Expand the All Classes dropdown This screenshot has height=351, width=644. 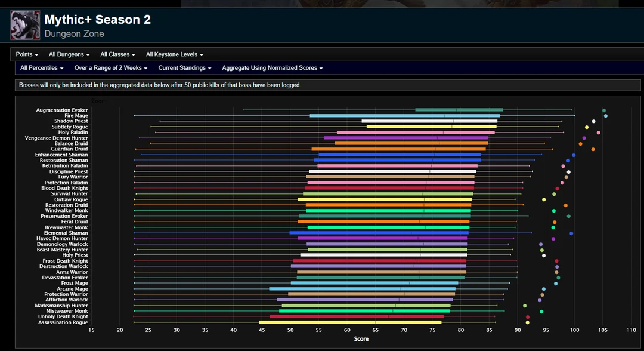[117, 54]
